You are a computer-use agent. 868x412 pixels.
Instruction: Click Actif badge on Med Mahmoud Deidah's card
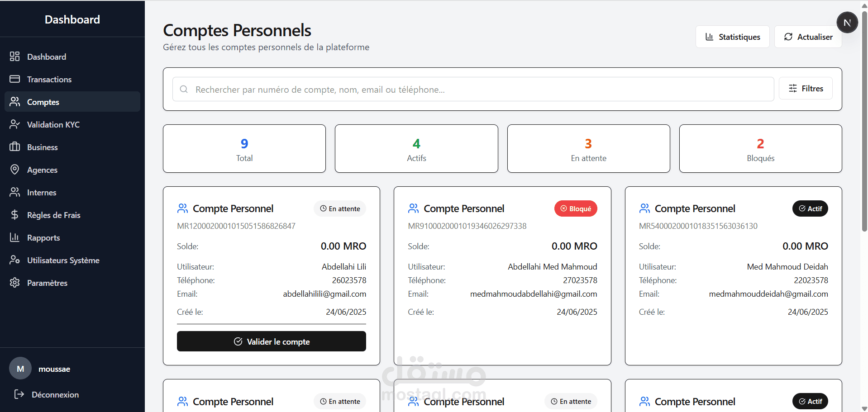click(810, 208)
